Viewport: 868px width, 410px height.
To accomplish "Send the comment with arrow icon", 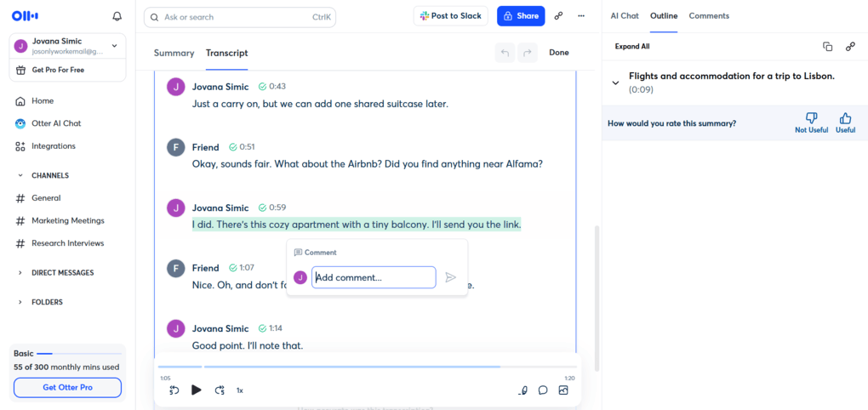I will tap(451, 277).
